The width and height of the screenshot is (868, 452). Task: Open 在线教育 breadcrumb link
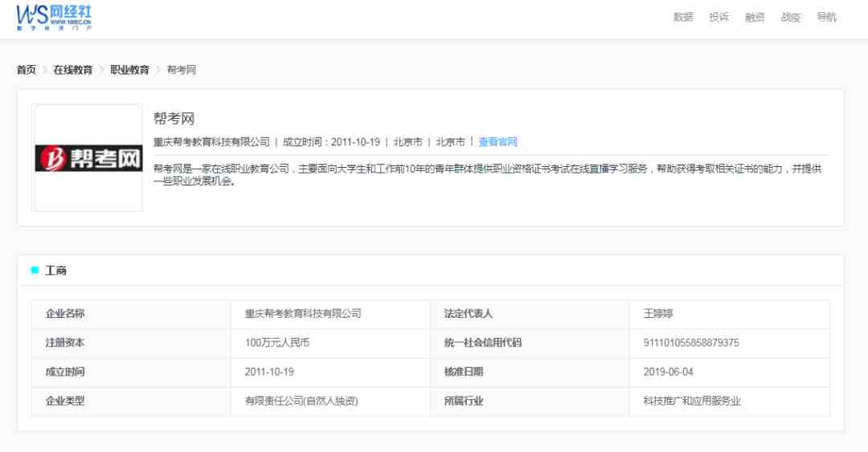click(72, 70)
